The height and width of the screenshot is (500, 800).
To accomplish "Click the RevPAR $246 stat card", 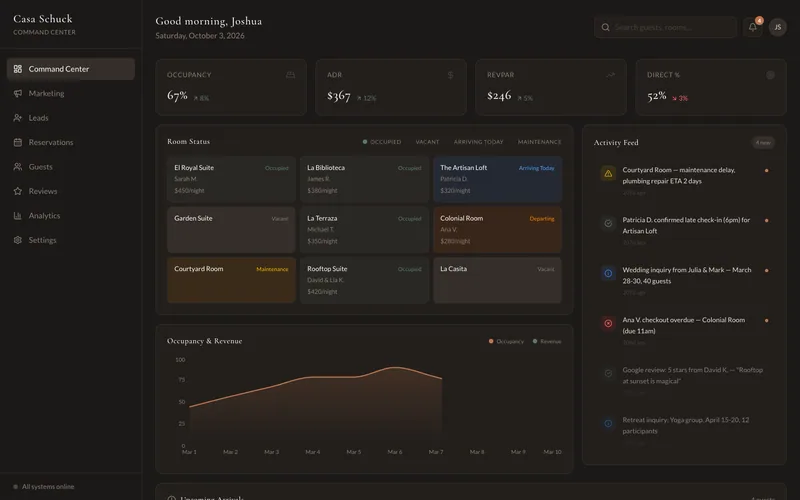I will [x=551, y=87].
